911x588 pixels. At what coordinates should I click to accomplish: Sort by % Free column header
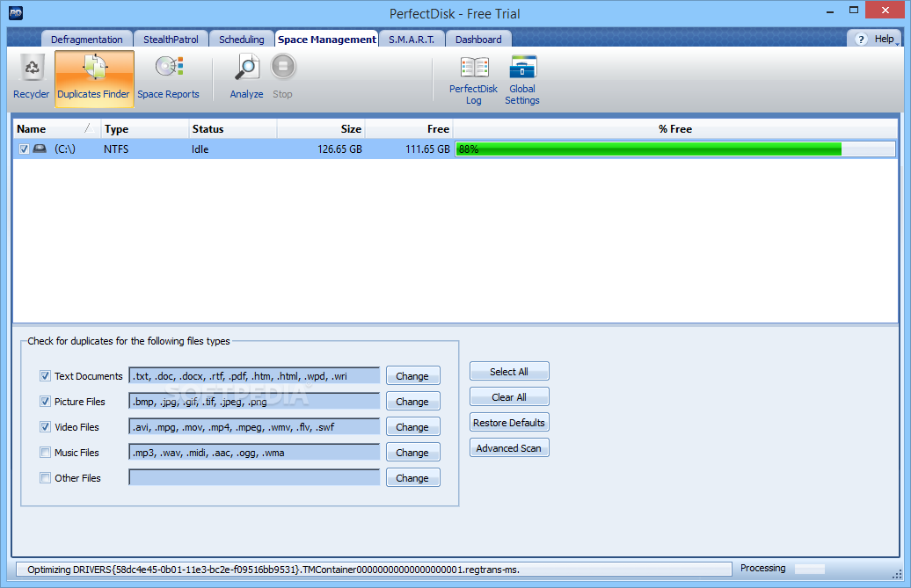click(x=675, y=129)
